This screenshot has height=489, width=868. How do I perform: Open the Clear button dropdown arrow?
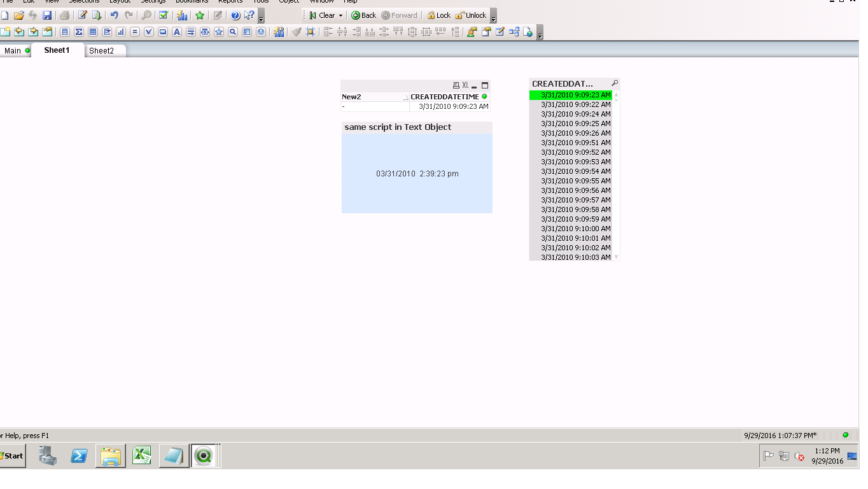[x=340, y=15]
